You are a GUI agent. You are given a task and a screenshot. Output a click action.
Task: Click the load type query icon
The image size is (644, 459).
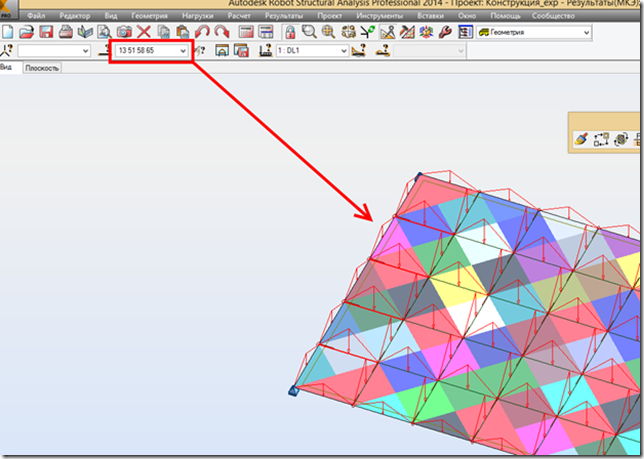pyautogui.click(x=359, y=51)
